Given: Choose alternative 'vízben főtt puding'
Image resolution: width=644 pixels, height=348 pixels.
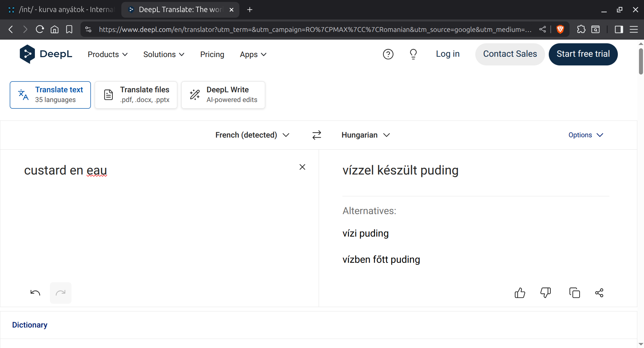Looking at the screenshot, I should tap(381, 259).
